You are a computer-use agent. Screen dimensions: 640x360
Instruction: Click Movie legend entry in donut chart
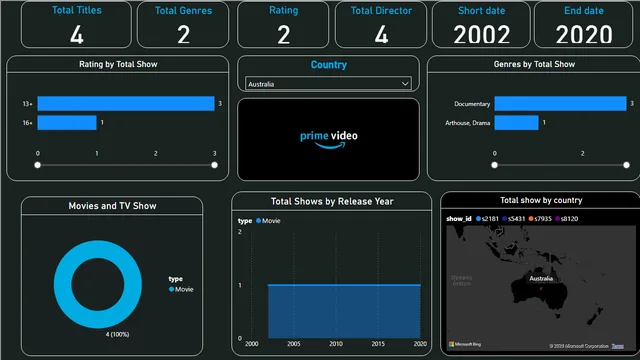click(181, 289)
